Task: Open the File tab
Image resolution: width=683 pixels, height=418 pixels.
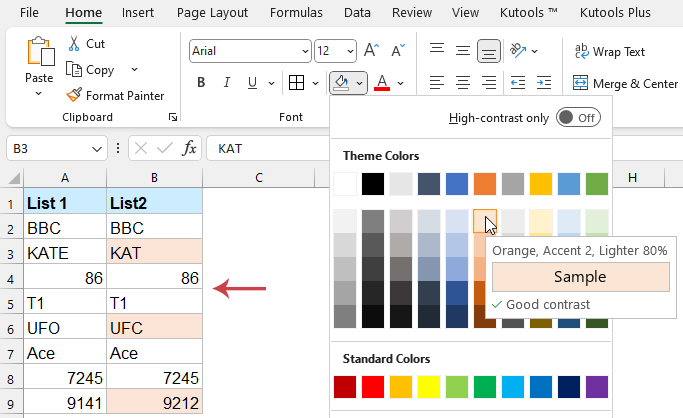Action: (x=29, y=13)
